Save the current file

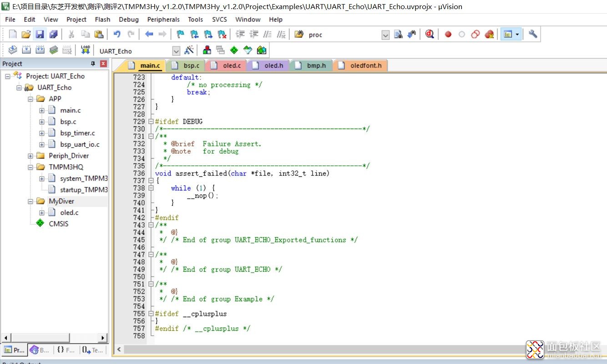[40, 35]
